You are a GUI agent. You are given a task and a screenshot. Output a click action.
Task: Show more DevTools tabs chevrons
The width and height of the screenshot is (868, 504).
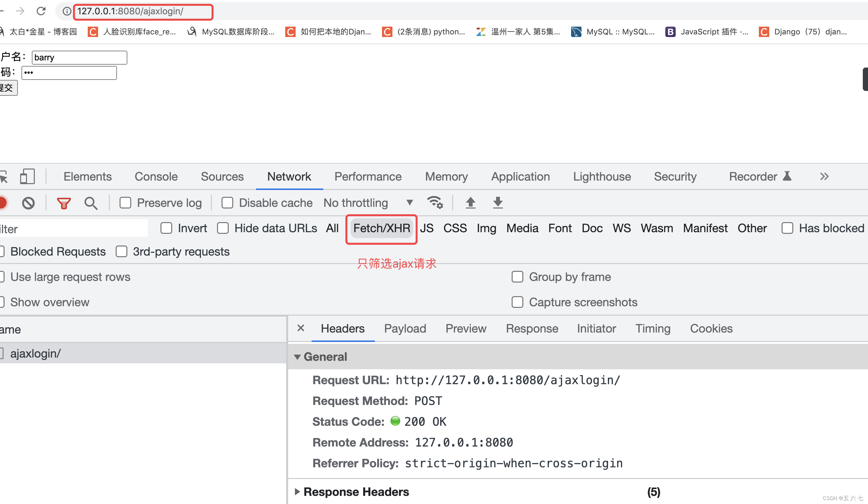[x=824, y=176]
